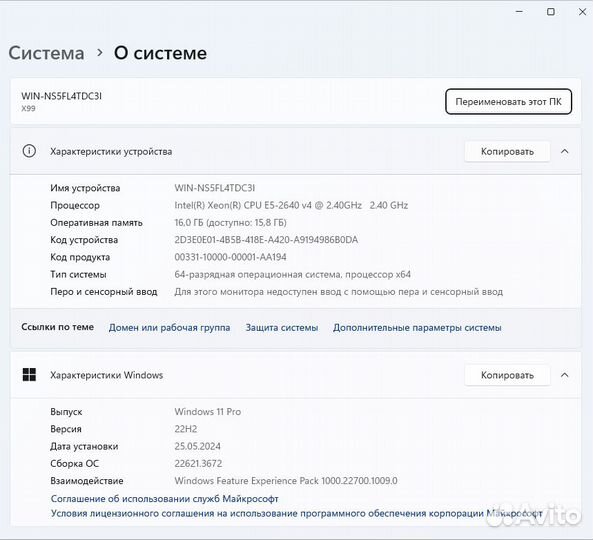This screenshot has height=540, width=593.
Task: Click the Дата установки label
Action: [x=84, y=447]
